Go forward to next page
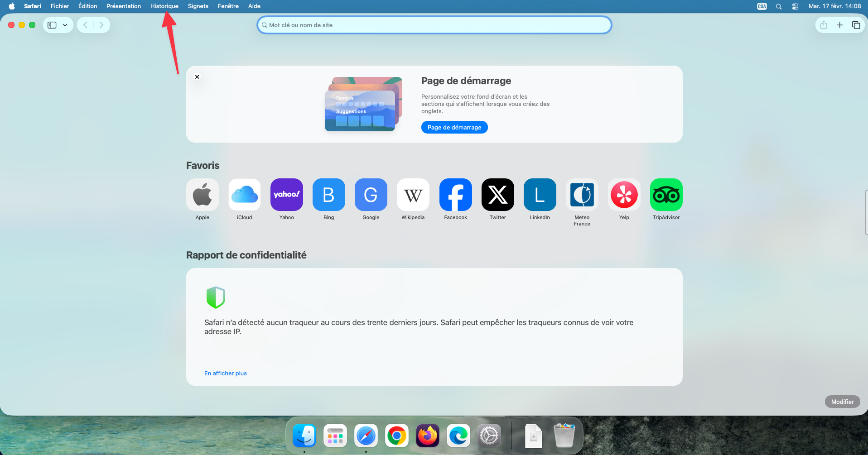 (101, 25)
